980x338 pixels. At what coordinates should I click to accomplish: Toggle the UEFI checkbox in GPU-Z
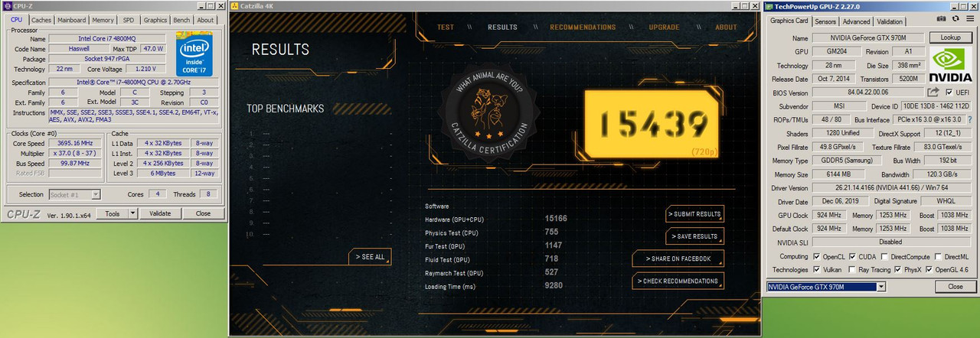click(949, 93)
